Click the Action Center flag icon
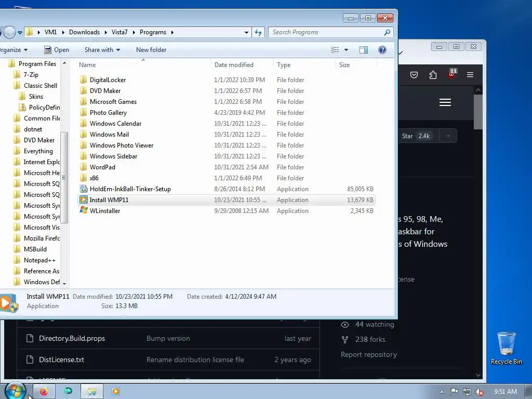This screenshot has width=532, height=399. coord(454,392)
